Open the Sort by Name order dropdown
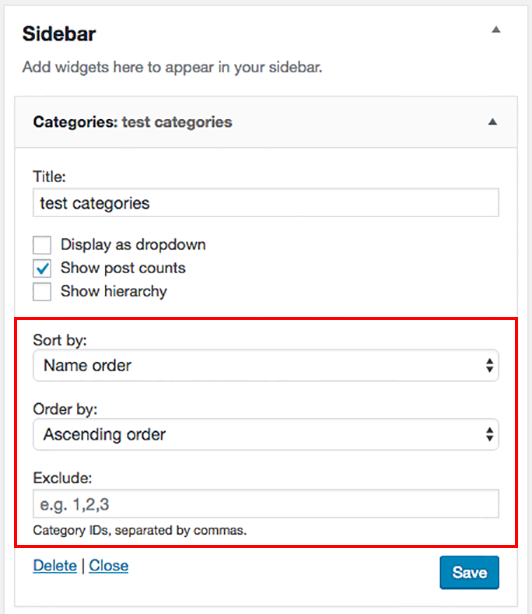This screenshot has width=532, height=614. tap(266, 365)
